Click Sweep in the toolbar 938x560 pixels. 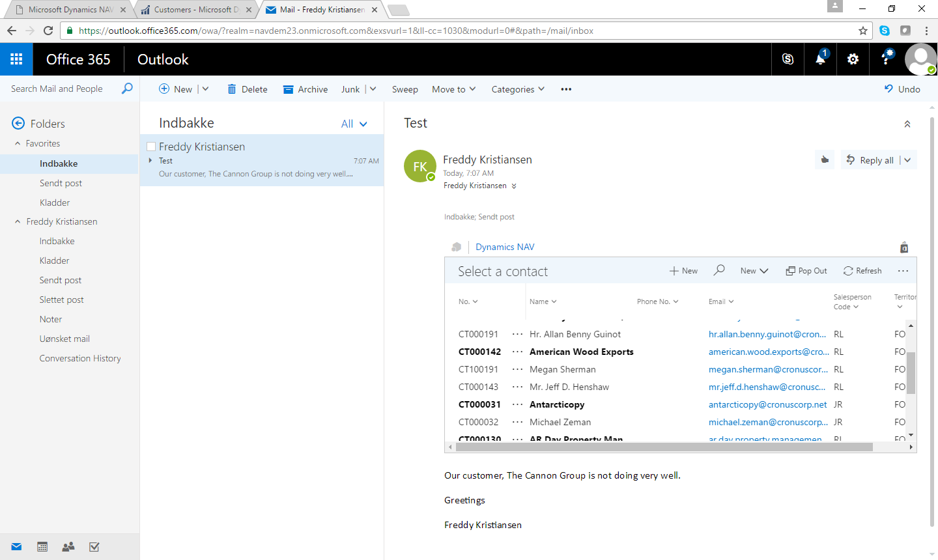pyautogui.click(x=405, y=89)
